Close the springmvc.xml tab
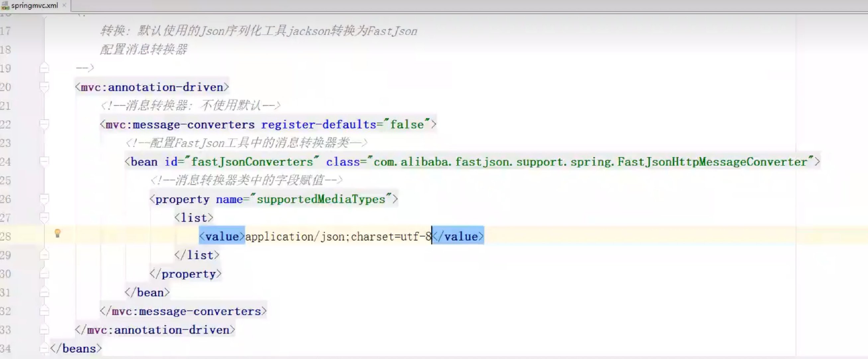This screenshot has width=868, height=359. (x=64, y=5)
